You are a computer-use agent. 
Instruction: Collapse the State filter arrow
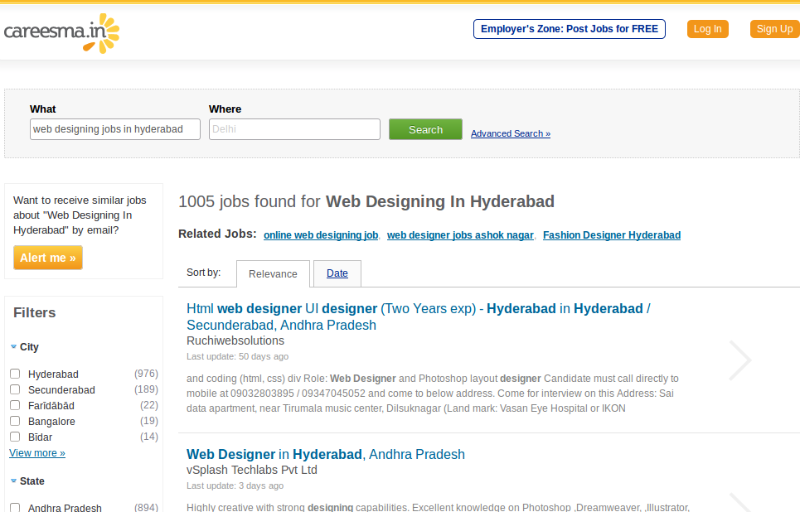[14, 481]
